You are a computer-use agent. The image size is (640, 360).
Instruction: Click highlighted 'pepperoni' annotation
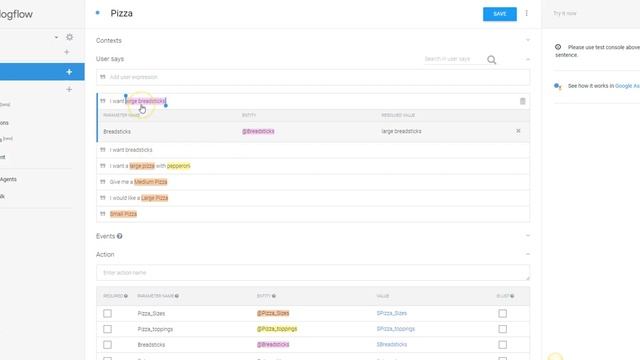[178, 166]
